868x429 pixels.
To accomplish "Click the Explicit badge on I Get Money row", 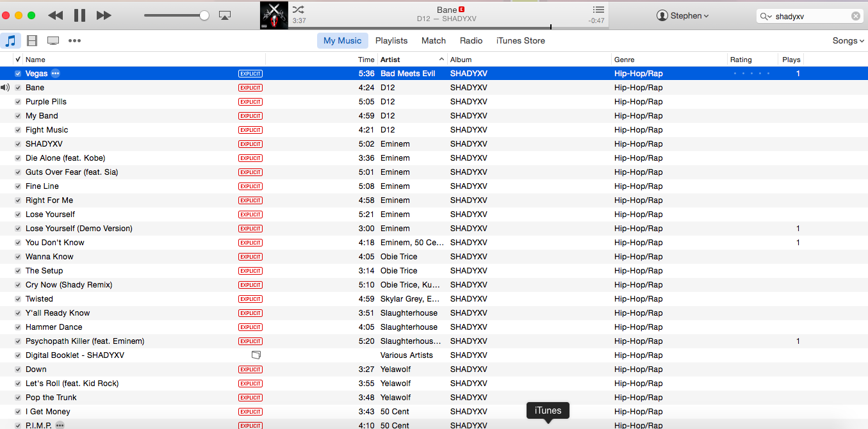I will point(250,412).
